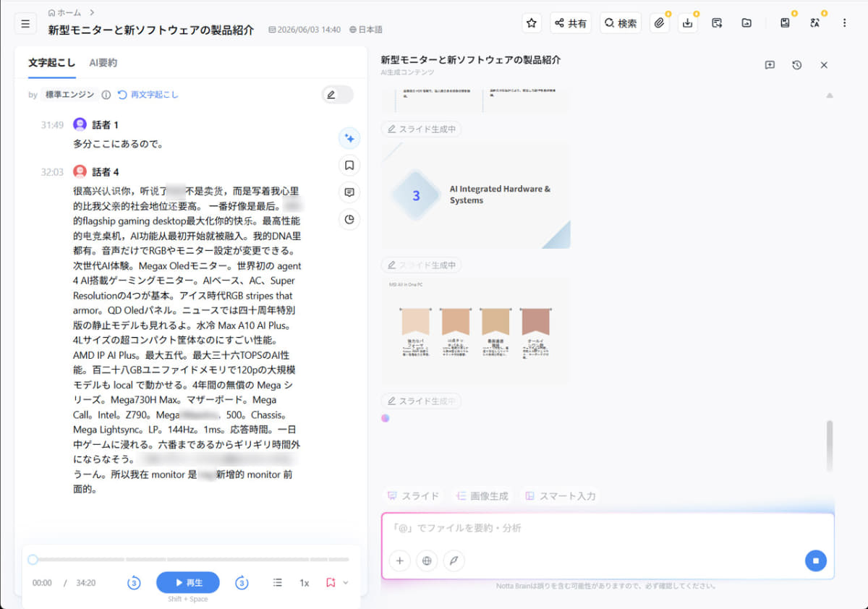This screenshot has height=609, width=868.
Task: Stop generation with the blue stop button
Action: click(x=815, y=561)
